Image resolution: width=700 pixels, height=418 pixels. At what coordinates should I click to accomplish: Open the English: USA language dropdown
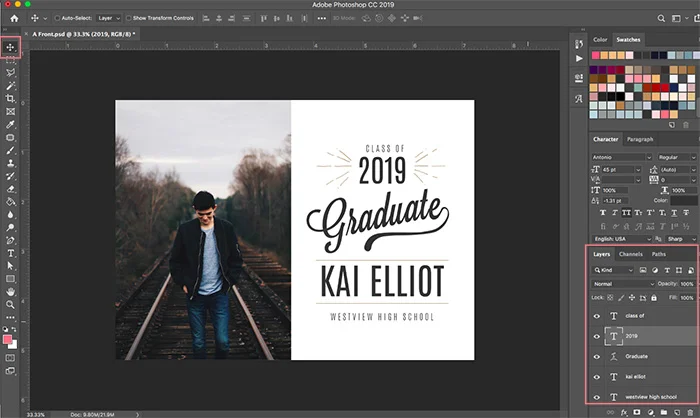coord(621,239)
